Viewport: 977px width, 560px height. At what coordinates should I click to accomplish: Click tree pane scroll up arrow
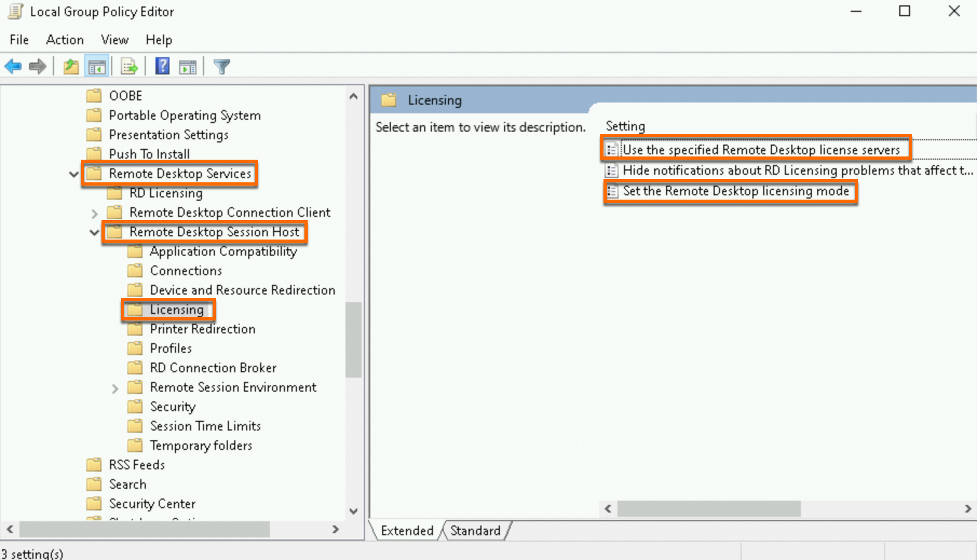pos(354,96)
